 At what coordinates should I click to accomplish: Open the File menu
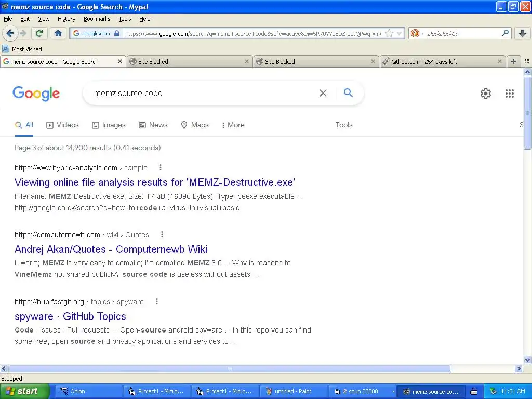8,19
